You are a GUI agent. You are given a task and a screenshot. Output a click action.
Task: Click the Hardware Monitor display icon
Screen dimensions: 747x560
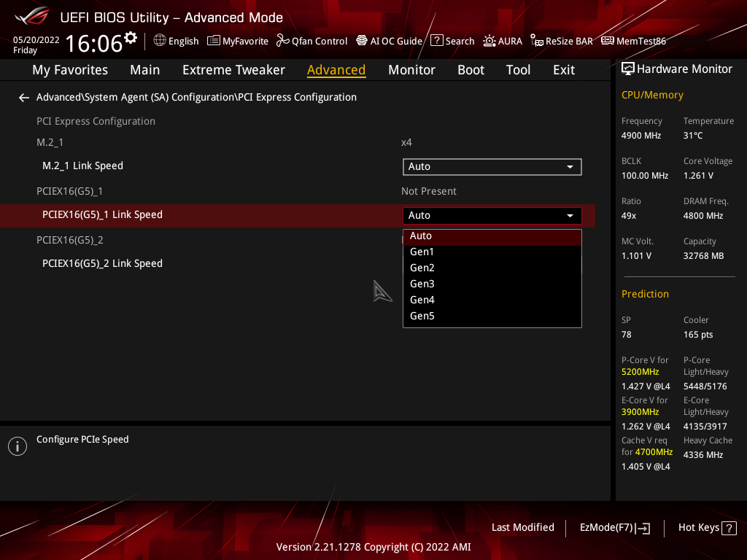click(x=628, y=69)
